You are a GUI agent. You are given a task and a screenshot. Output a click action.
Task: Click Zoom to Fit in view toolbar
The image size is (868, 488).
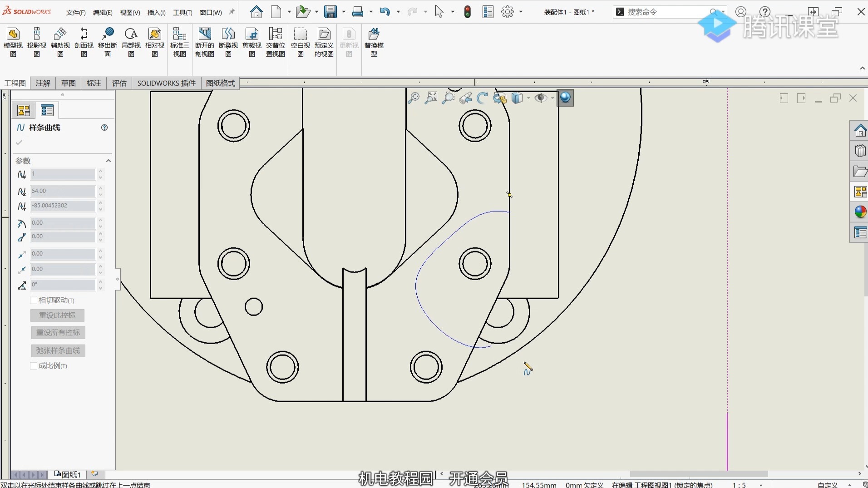[414, 98]
